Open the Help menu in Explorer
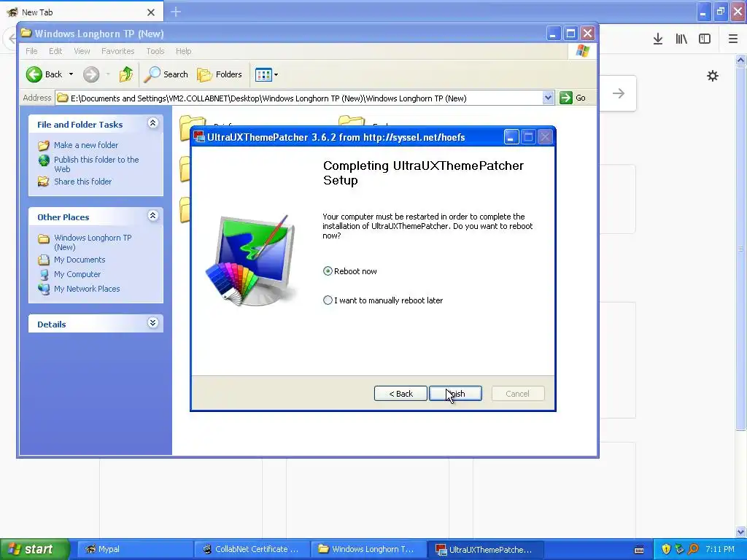The image size is (747, 560). [x=183, y=51]
